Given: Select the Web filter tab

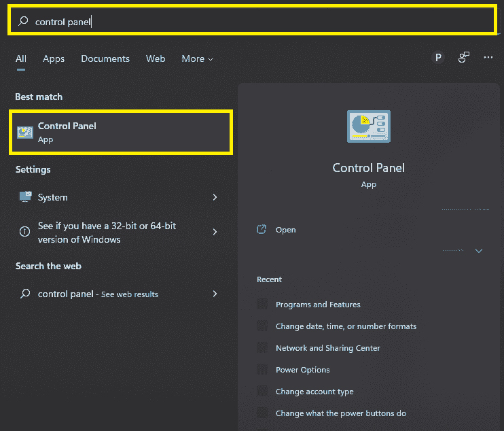Looking at the screenshot, I should [156, 59].
